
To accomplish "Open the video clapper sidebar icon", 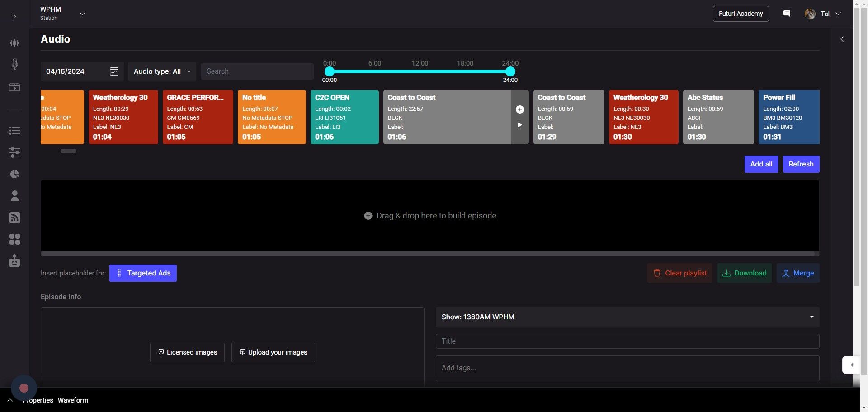I will 14,87.
